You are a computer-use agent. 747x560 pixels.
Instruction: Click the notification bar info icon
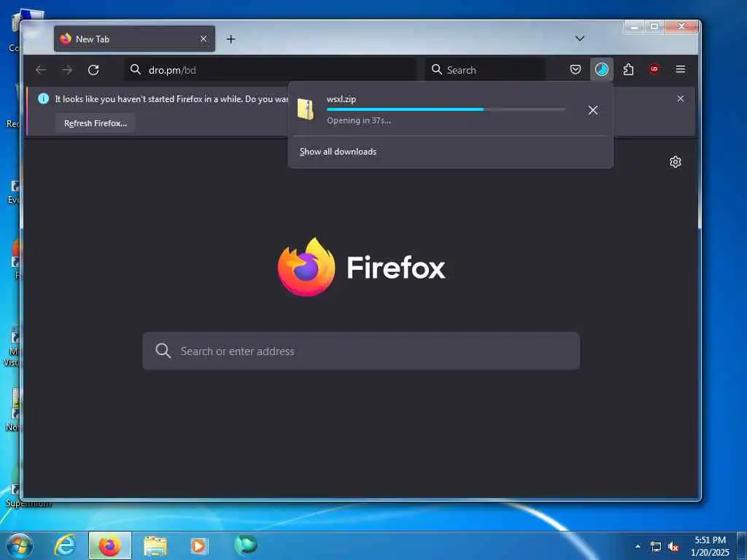(43, 98)
